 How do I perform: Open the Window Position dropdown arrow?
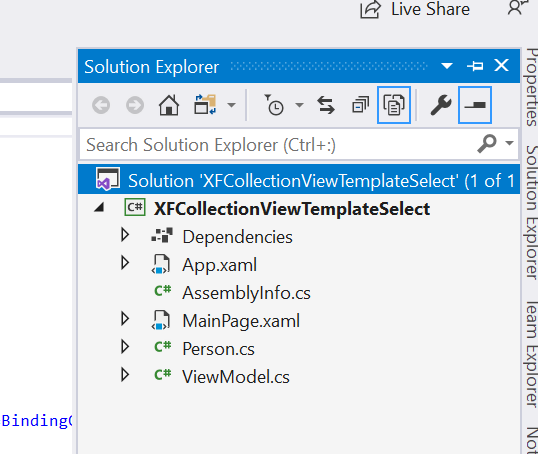[x=447, y=66]
